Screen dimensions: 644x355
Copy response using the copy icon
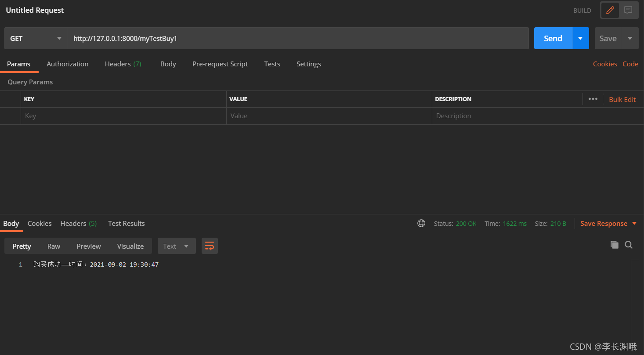coord(614,245)
